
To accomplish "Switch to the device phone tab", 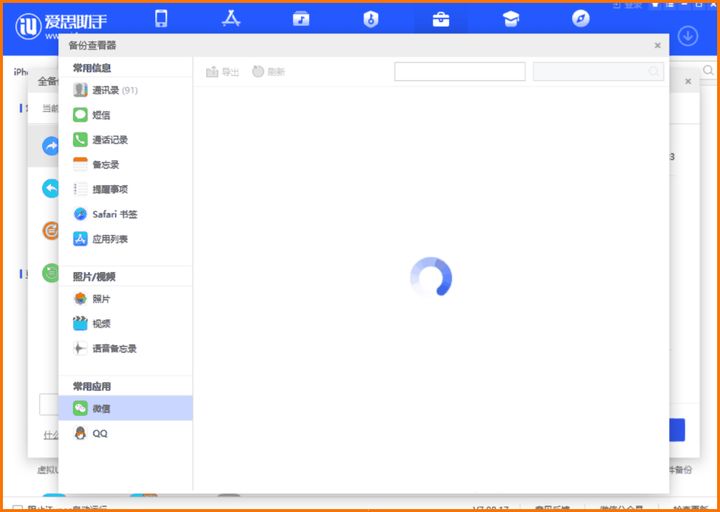I will click(x=161, y=19).
